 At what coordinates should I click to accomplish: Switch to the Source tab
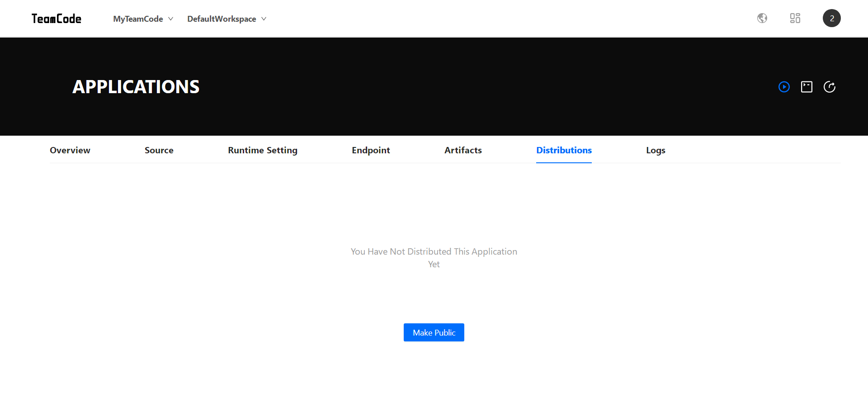pyautogui.click(x=159, y=150)
